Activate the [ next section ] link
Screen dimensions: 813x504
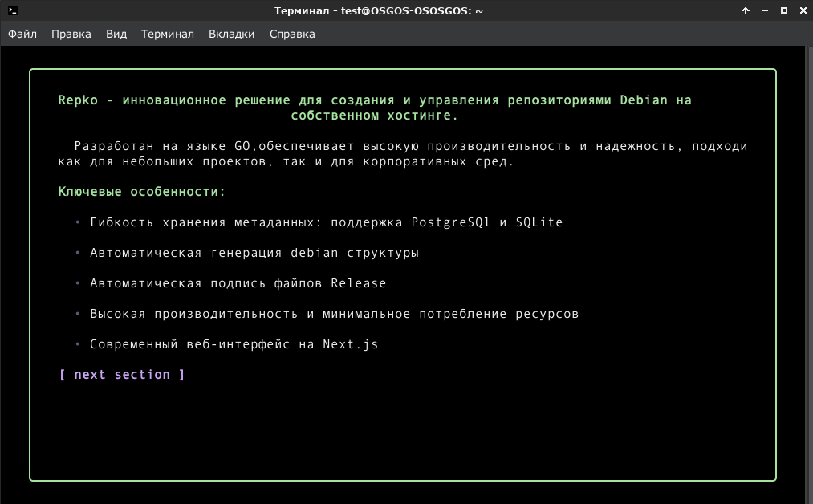pos(122,374)
